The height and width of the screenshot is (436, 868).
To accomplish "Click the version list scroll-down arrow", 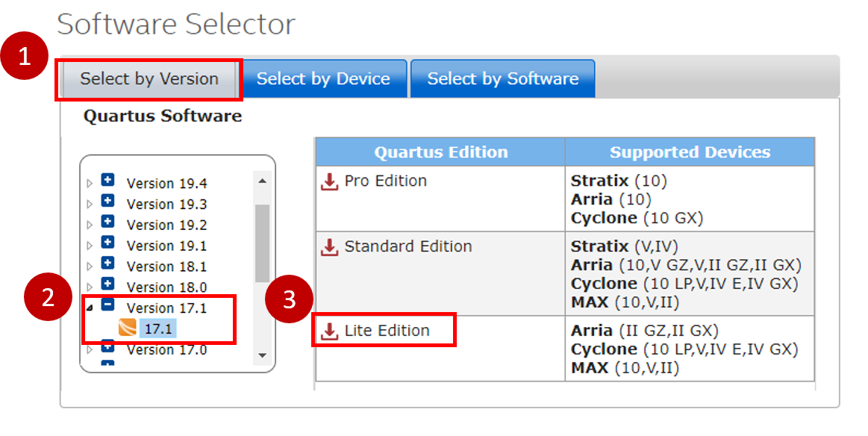I will pos(262,355).
